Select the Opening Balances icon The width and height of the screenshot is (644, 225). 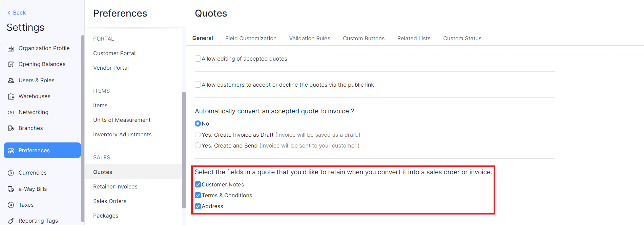click(11, 64)
